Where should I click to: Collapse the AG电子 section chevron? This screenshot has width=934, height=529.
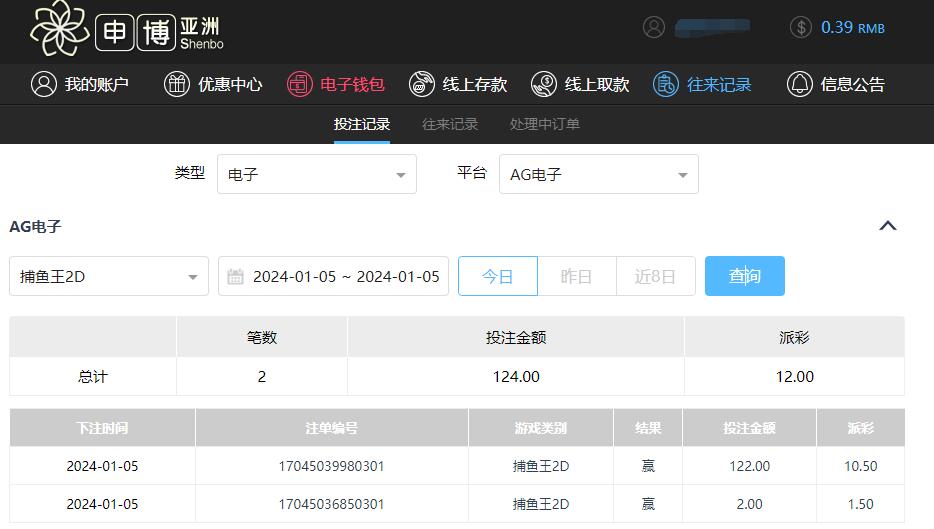[888, 226]
